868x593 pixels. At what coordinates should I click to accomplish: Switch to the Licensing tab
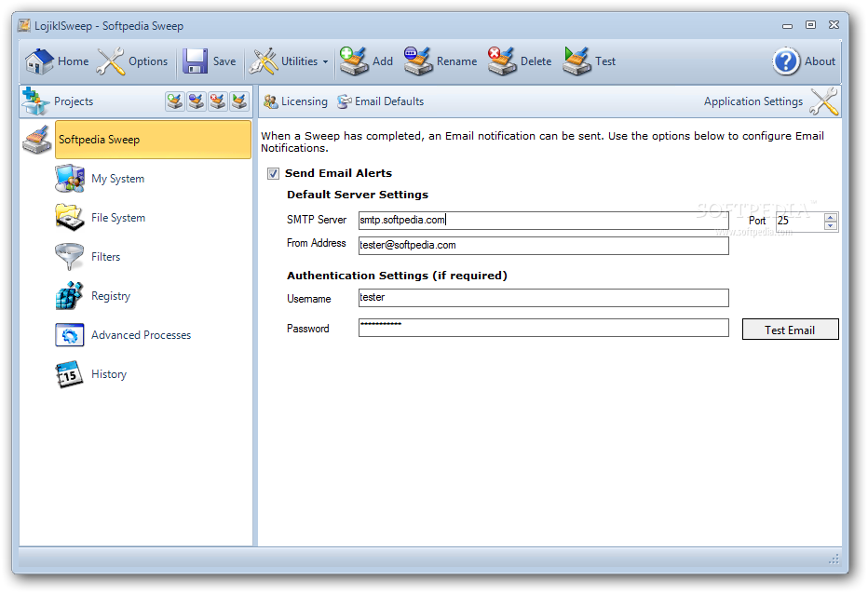[x=295, y=101]
